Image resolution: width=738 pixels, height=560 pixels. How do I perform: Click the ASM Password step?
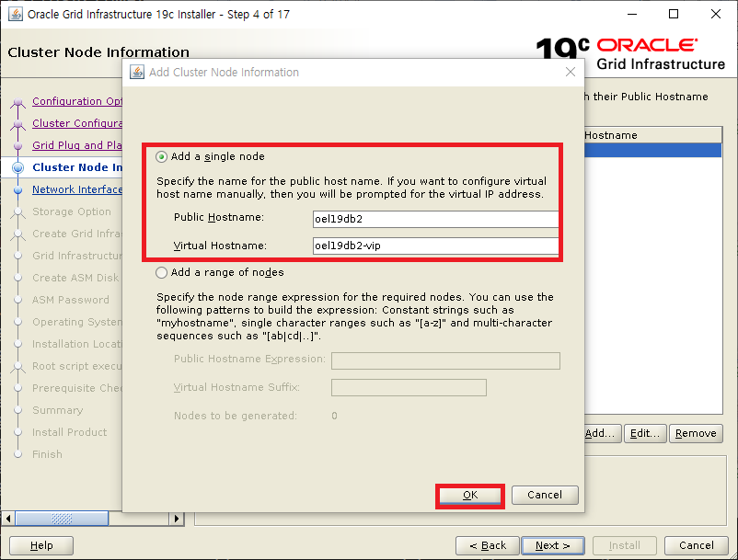point(71,300)
